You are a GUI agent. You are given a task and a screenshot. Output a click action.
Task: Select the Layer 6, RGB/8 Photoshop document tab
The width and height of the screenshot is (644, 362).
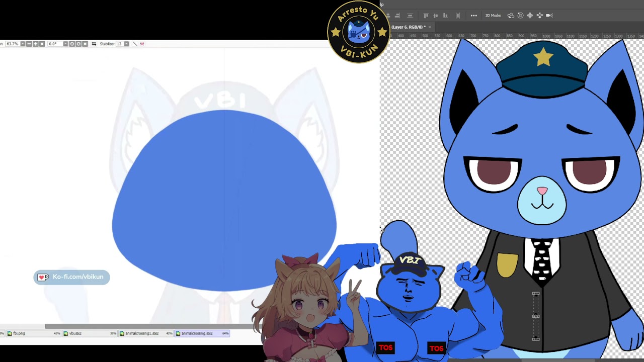[409, 27]
